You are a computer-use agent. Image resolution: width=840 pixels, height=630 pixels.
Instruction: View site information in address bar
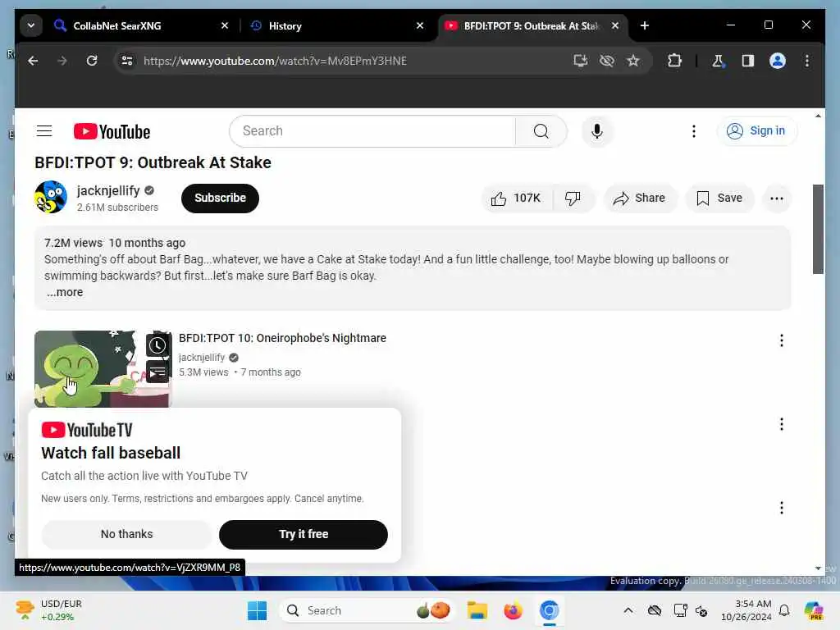(x=127, y=61)
